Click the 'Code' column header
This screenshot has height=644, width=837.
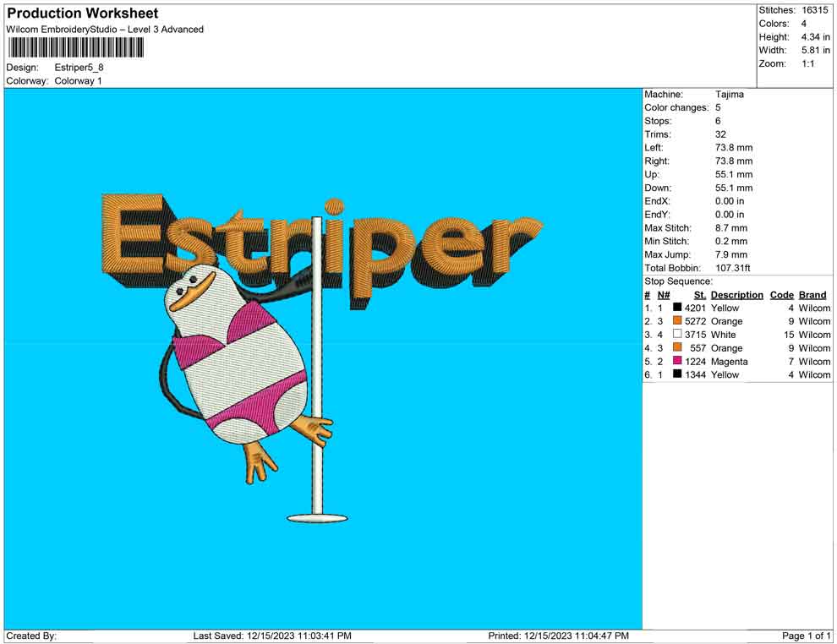(781, 294)
